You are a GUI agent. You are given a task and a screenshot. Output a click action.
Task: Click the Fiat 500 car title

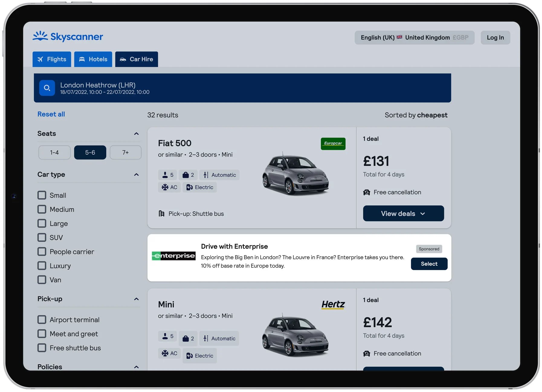click(175, 143)
